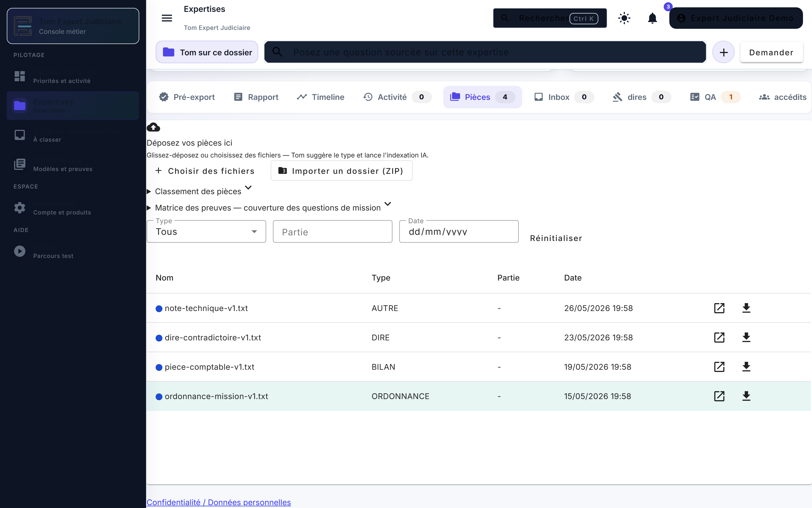This screenshot has height=508, width=812.
Task: Click the Rechercher Ctrl K search box
Action: pos(550,18)
